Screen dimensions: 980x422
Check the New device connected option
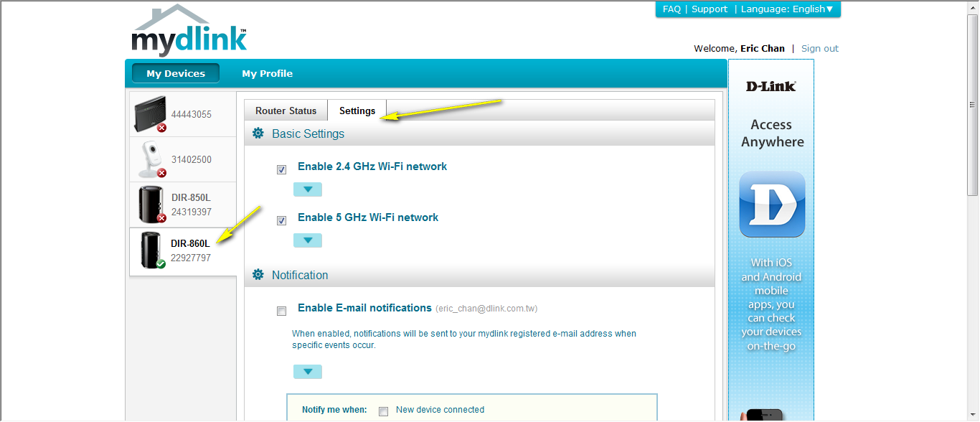click(384, 411)
